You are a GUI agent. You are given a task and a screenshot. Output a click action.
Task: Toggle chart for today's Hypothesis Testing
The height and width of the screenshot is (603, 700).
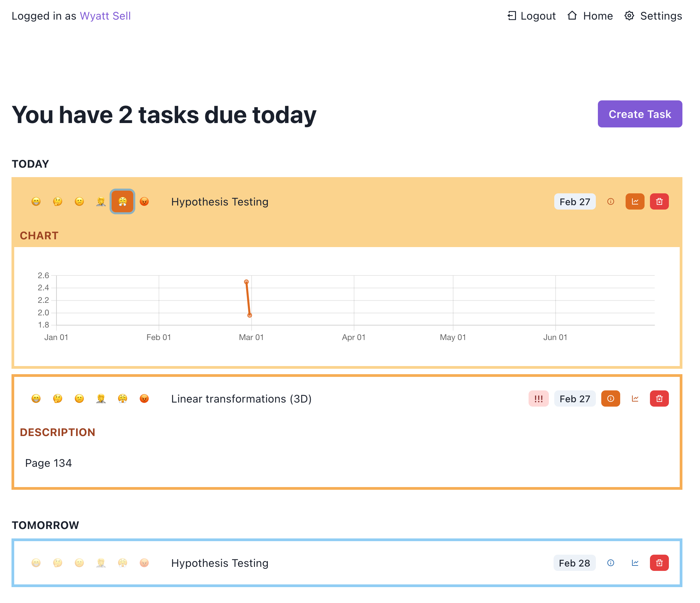click(x=635, y=202)
